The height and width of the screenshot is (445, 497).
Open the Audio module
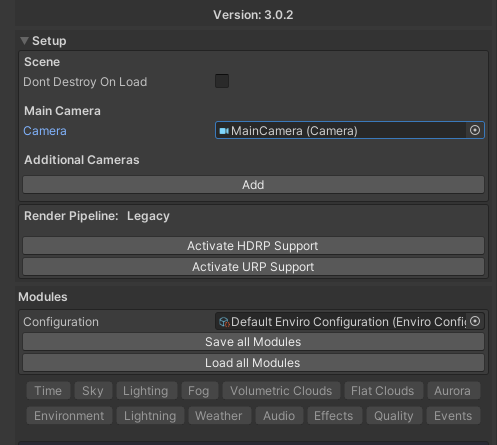(279, 416)
